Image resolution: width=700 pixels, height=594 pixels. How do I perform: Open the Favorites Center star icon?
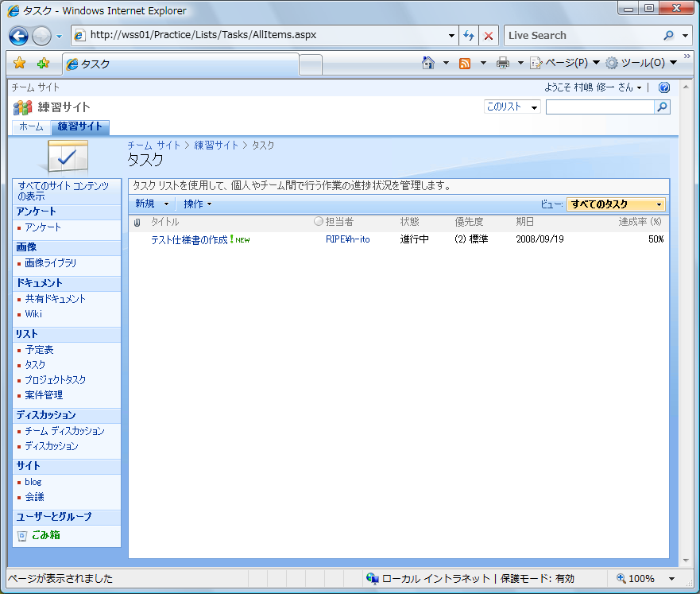pyautogui.click(x=20, y=63)
